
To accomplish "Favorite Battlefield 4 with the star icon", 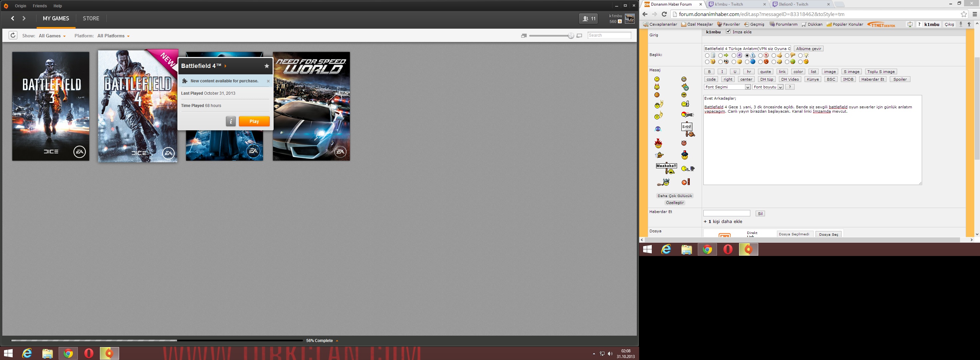I will pyautogui.click(x=267, y=66).
